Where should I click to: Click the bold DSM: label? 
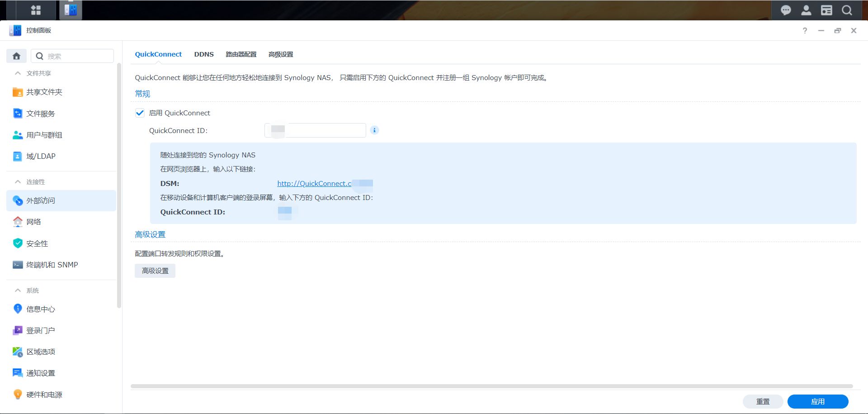point(170,183)
